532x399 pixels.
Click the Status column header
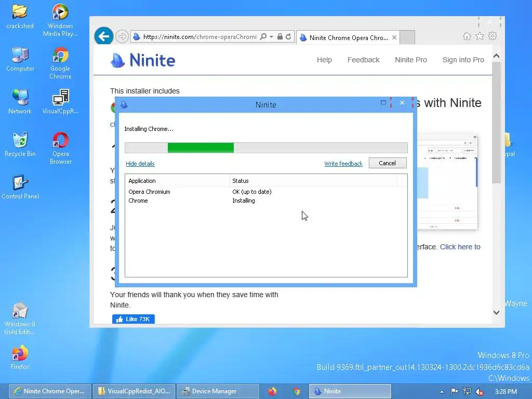pos(313,181)
